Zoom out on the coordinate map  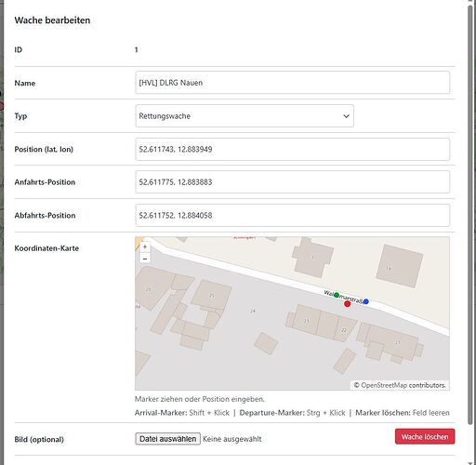pyautogui.click(x=145, y=259)
